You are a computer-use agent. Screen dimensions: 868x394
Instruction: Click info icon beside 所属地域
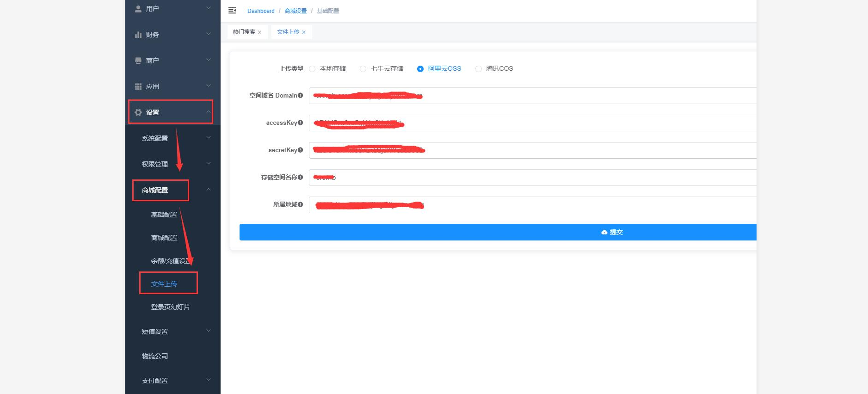[301, 204]
